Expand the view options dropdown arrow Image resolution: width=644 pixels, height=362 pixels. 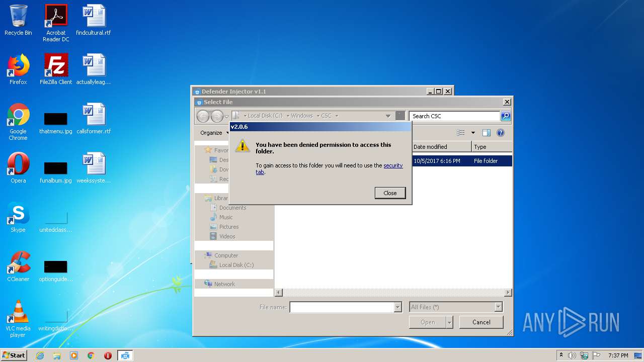[x=473, y=133]
